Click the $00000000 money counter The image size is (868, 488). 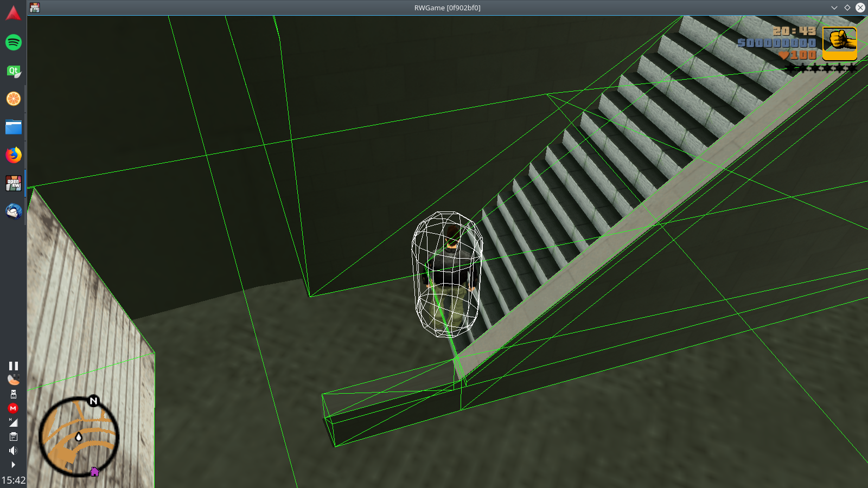tap(777, 43)
